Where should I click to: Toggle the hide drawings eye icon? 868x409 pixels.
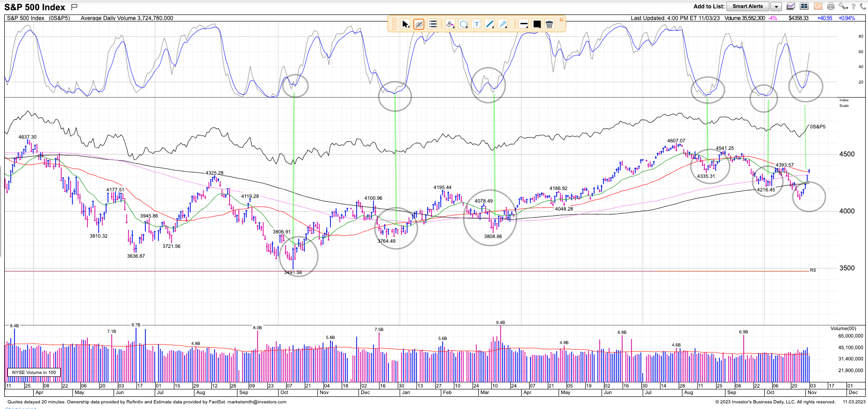tap(419, 24)
